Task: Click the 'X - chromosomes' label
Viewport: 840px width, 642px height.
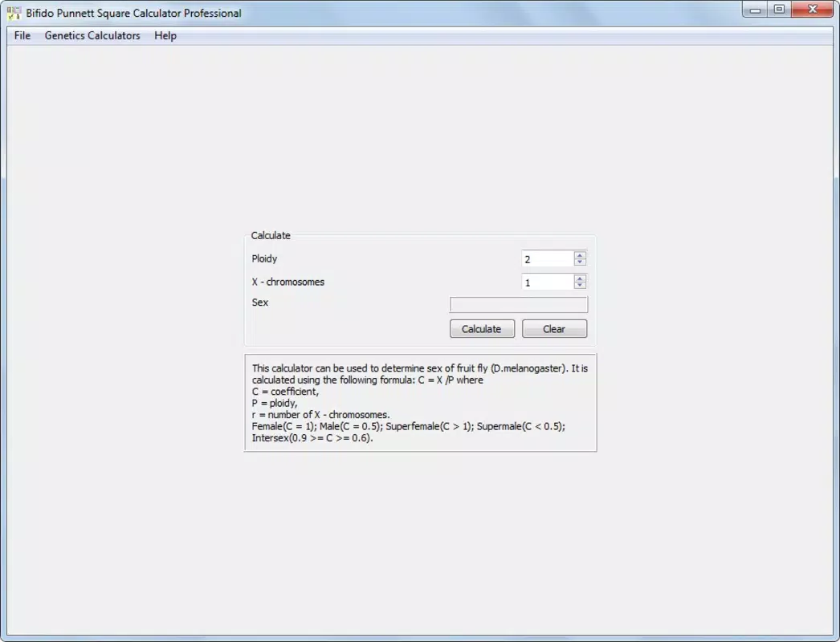Action: tap(287, 282)
